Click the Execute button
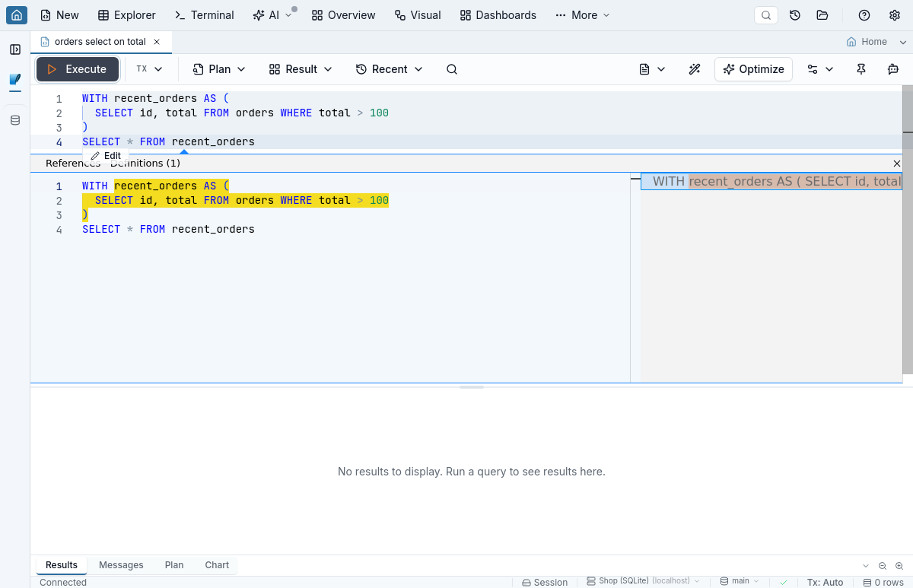Viewport: 913px width, 588px height. coord(78,69)
